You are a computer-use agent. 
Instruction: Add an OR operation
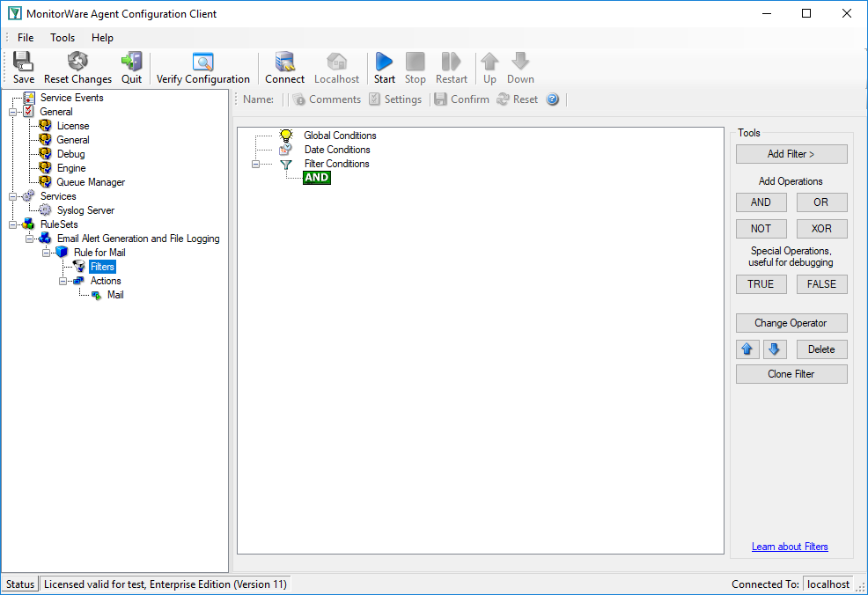(821, 202)
